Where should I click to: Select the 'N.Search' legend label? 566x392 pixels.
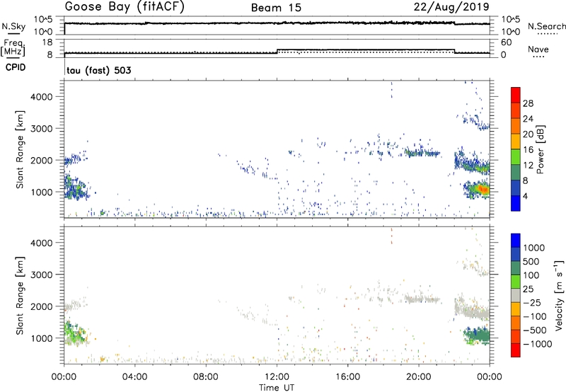pos(546,26)
